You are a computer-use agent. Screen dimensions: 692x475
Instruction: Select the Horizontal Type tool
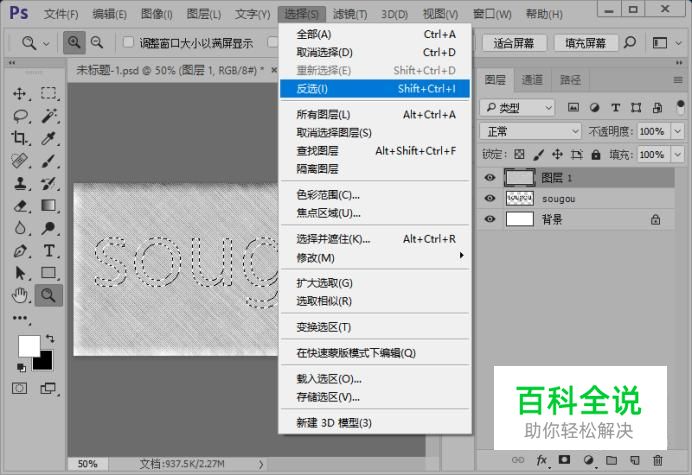point(49,251)
